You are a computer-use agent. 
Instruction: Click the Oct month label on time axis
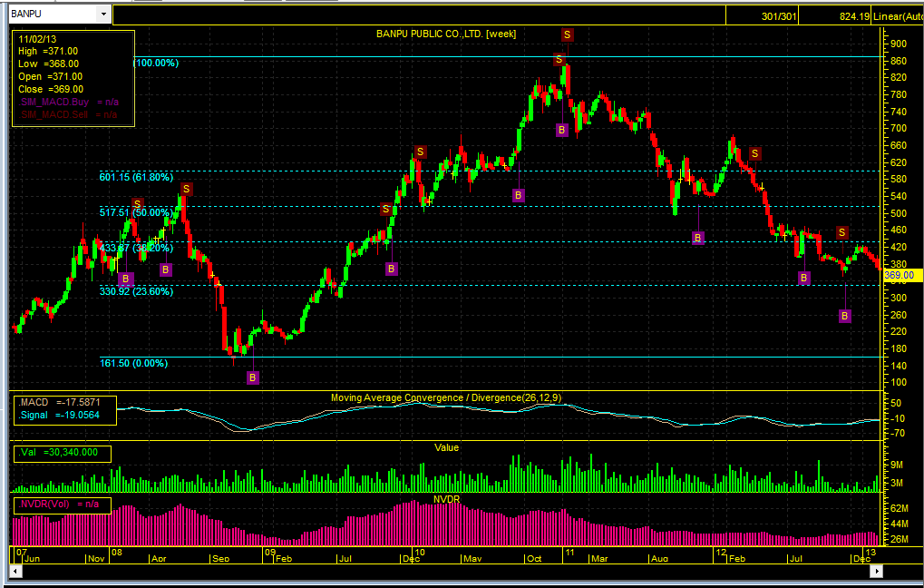pos(533,559)
